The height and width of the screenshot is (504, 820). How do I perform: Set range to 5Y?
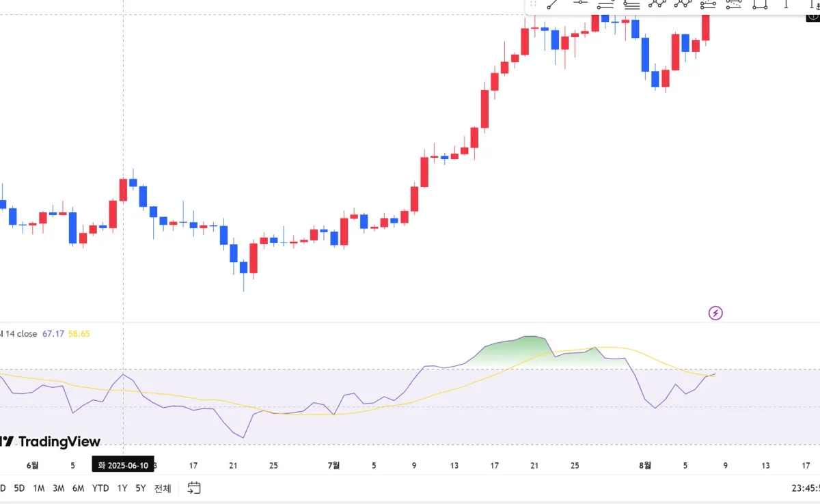141,488
